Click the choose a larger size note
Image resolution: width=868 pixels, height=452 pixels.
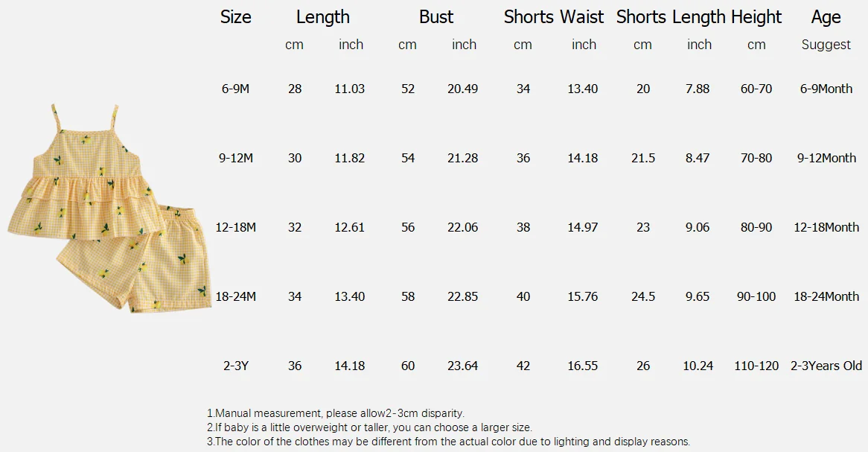point(369,427)
